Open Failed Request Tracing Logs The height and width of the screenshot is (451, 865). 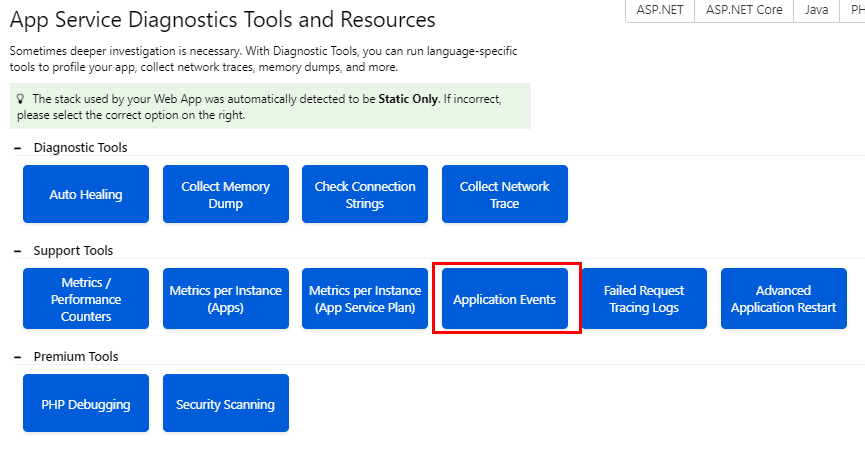point(644,299)
